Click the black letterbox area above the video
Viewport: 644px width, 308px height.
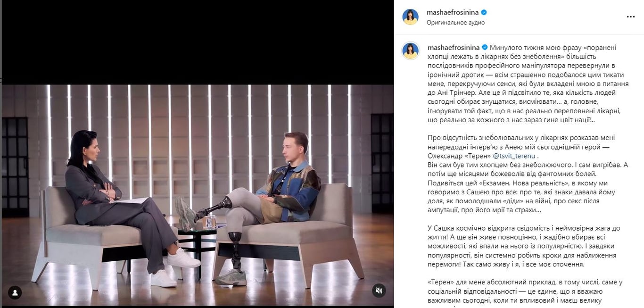(198, 42)
